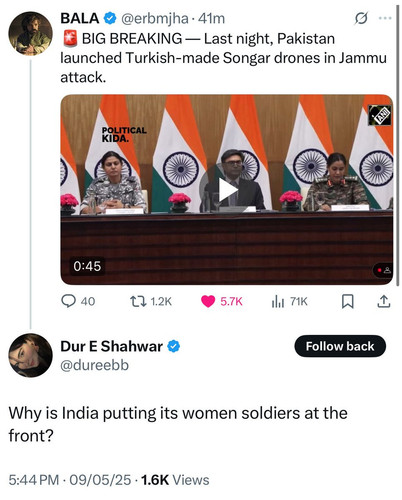Tap the ANI logo on the video
Image resolution: width=402 pixels, height=500 pixels.
click(x=379, y=115)
